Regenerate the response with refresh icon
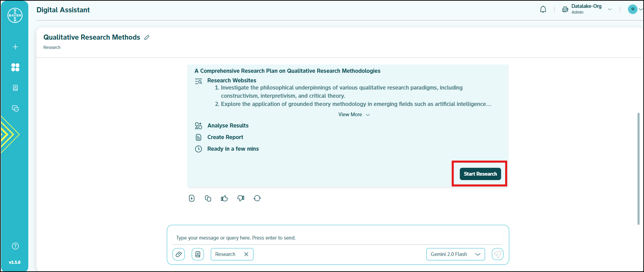 coord(257,199)
